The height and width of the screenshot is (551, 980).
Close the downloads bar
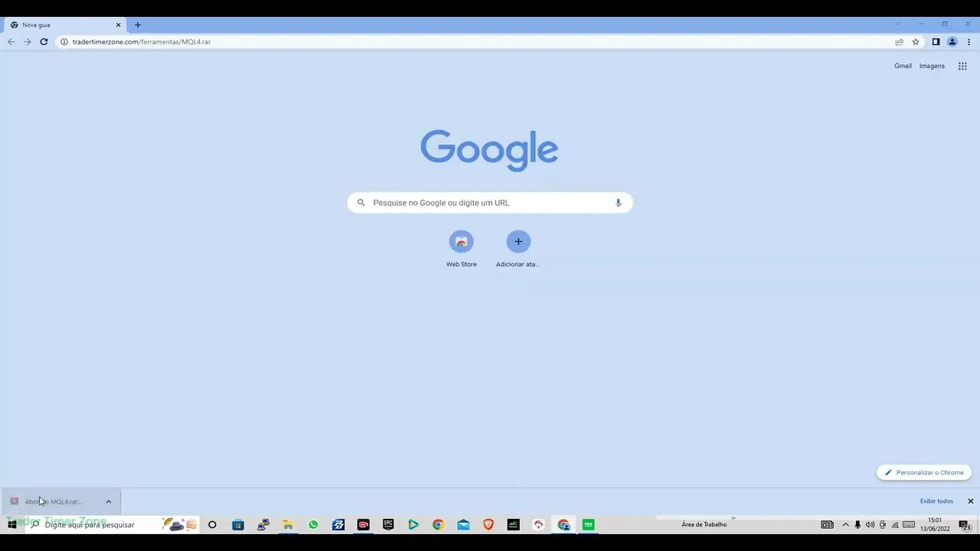click(971, 501)
